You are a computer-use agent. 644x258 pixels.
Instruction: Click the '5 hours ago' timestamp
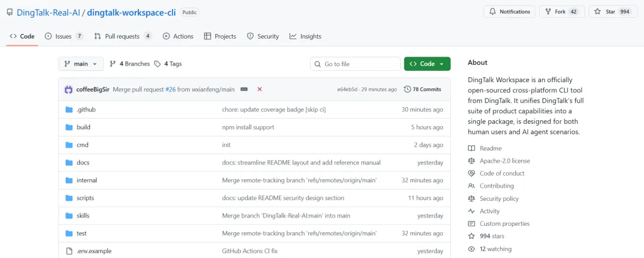(427, 127)
